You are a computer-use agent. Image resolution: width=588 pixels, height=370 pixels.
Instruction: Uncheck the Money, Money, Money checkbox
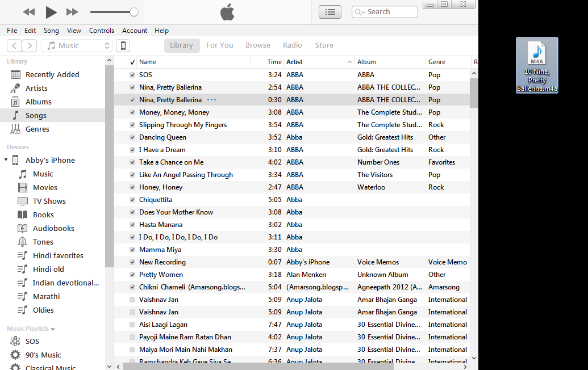[x=132, y=112]
